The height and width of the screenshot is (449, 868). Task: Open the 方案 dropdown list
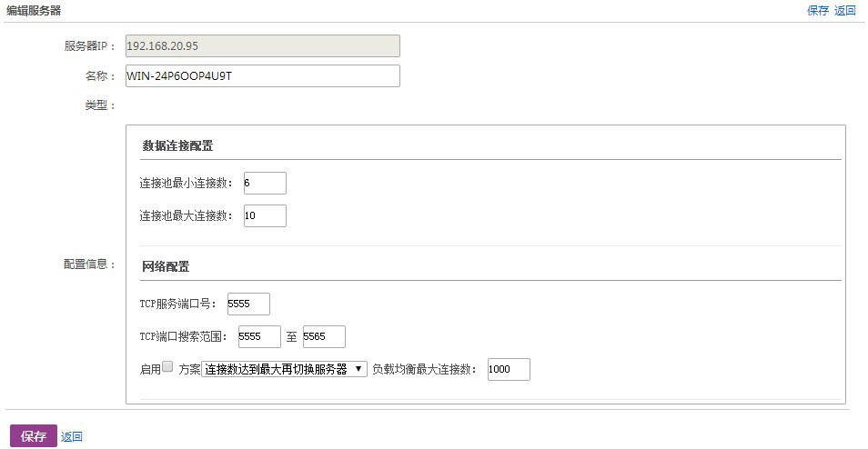click(284, 369)
